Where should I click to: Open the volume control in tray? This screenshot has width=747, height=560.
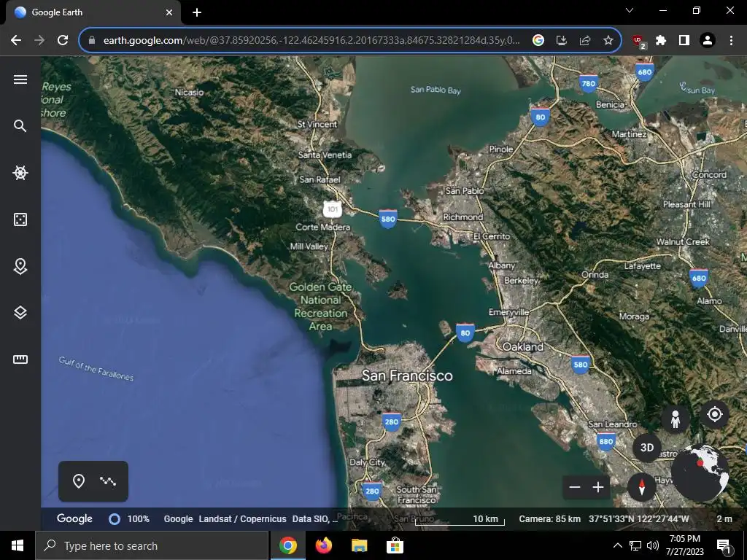click(x=653, y=545)
